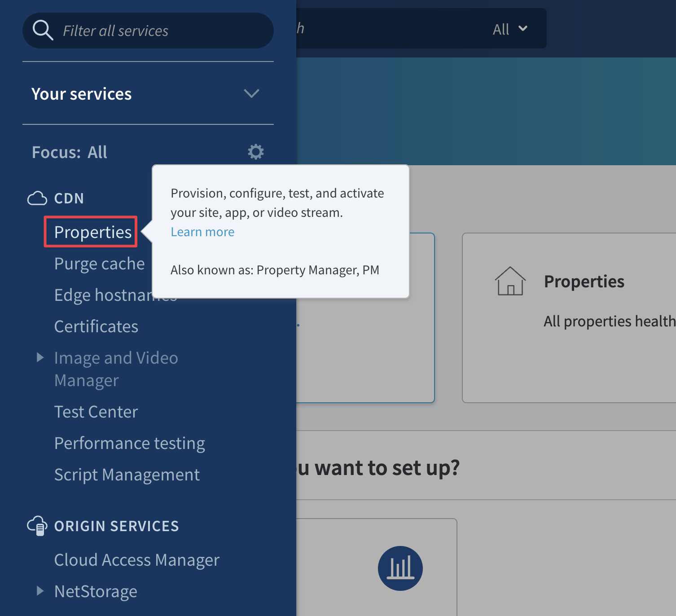Click the bar chart circle icon
Screen dimensions: 676x616
pos(400,568)
